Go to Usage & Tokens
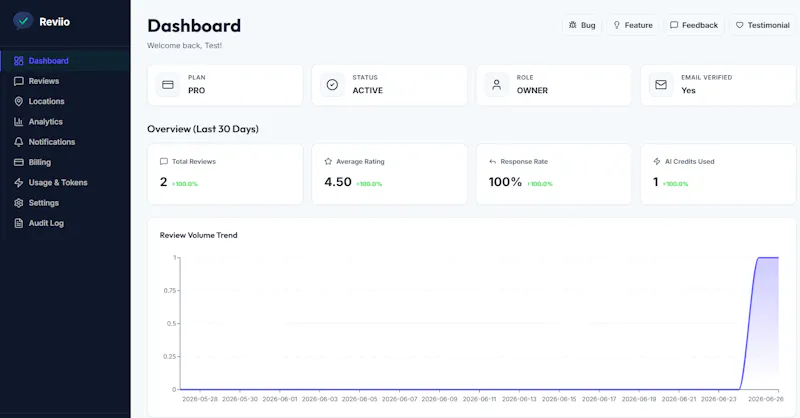 pos(65,183)
